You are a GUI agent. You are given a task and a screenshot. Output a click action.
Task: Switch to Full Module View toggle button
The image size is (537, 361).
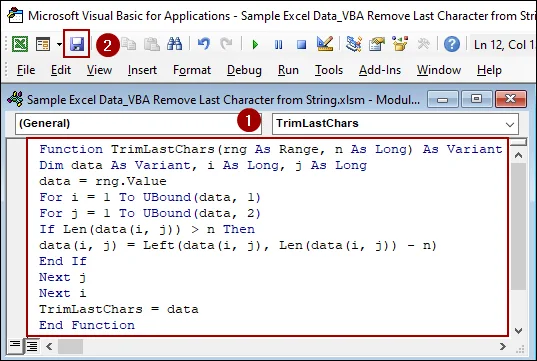pyautogui.click(x=32, y=346)
